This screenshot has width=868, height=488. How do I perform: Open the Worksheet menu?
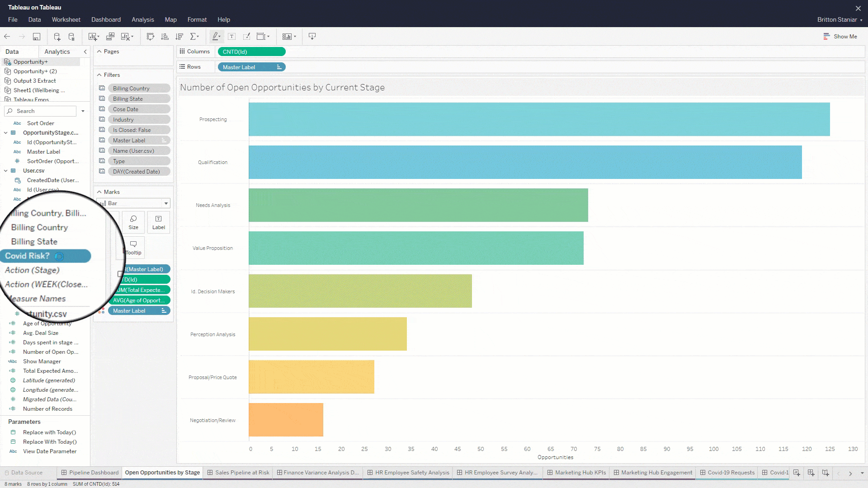[x=66, y=20]
